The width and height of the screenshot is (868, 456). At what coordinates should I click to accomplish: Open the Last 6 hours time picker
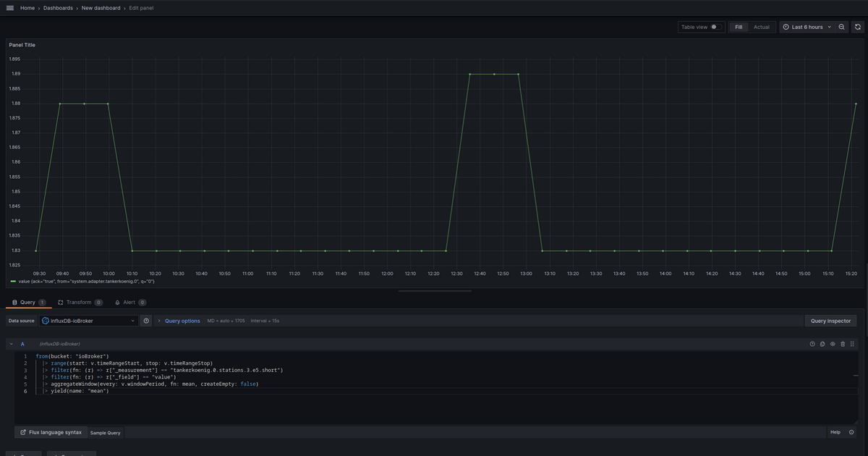coord(807,27)
